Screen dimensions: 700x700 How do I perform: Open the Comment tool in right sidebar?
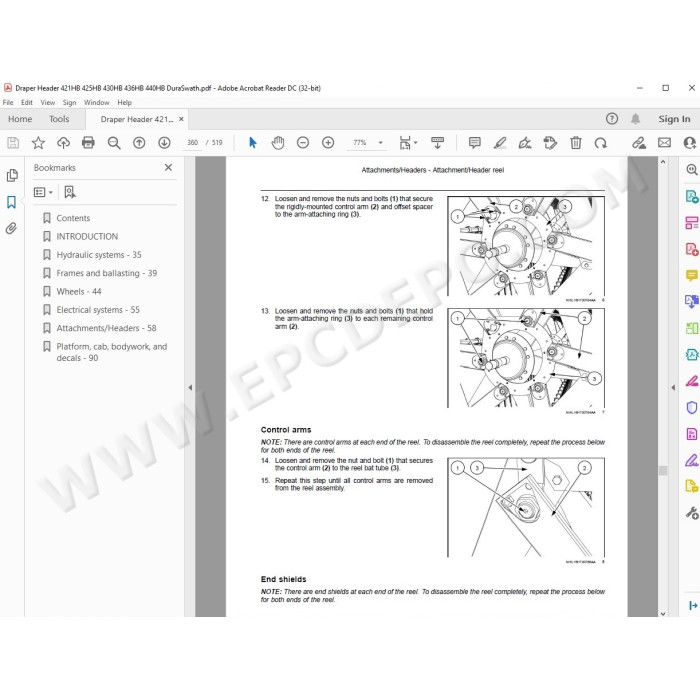[x=692, y=275]
